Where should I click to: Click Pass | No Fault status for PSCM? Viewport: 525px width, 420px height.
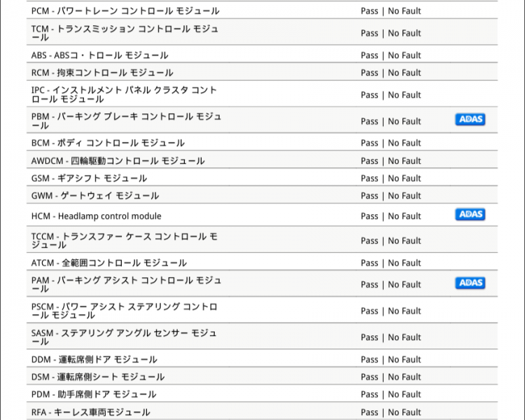click(391, 311)
